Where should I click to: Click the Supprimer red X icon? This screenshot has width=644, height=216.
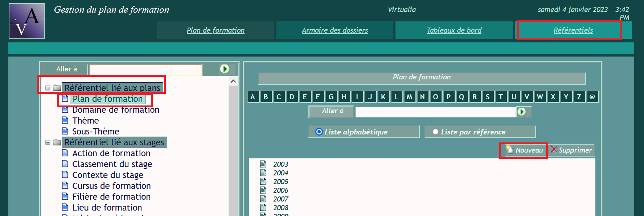point(554,149)
